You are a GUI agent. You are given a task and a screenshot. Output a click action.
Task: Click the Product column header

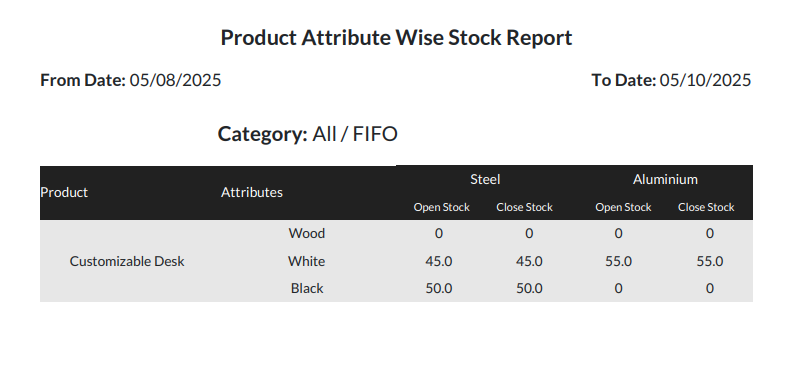tap(64, 192)
